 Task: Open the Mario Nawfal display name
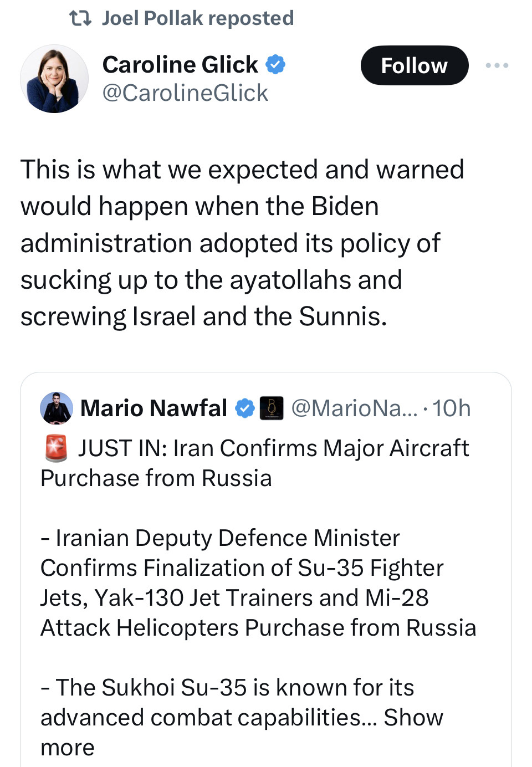(x=154, y=408)
